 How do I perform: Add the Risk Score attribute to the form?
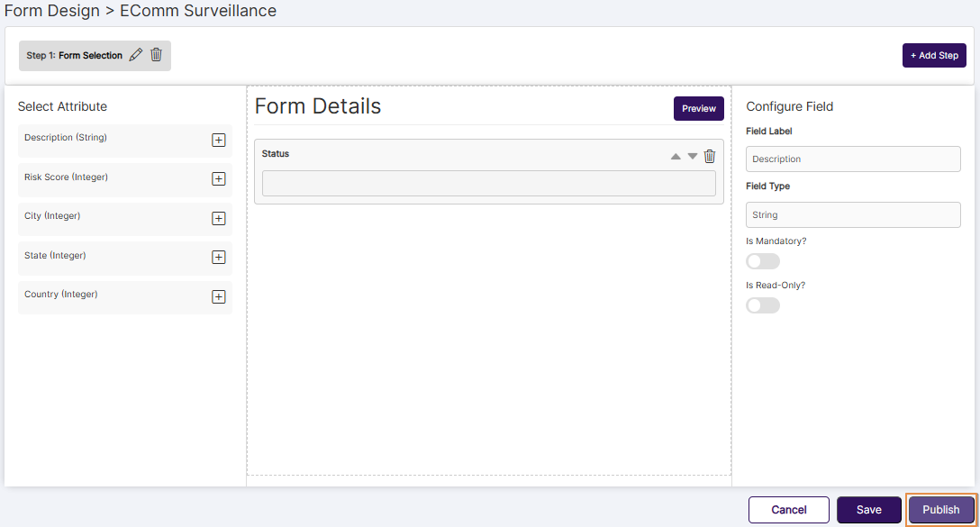218,178
